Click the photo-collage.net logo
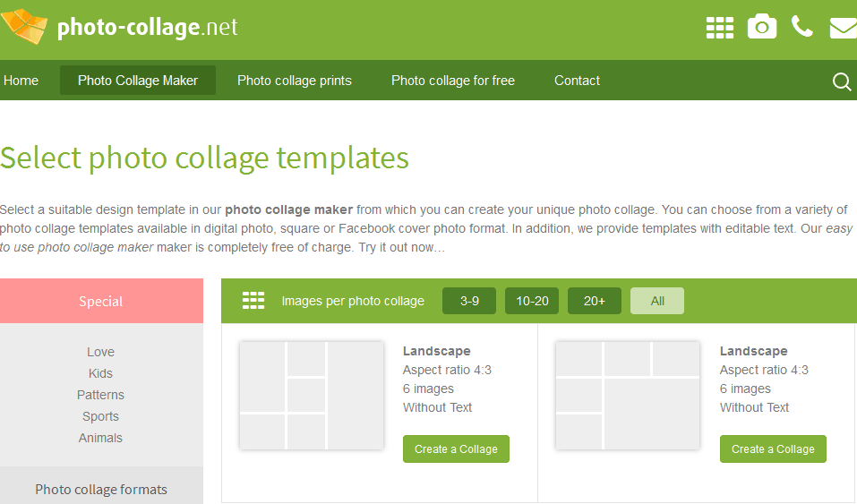The image size is (857, 504). click(x=119, y=26)
